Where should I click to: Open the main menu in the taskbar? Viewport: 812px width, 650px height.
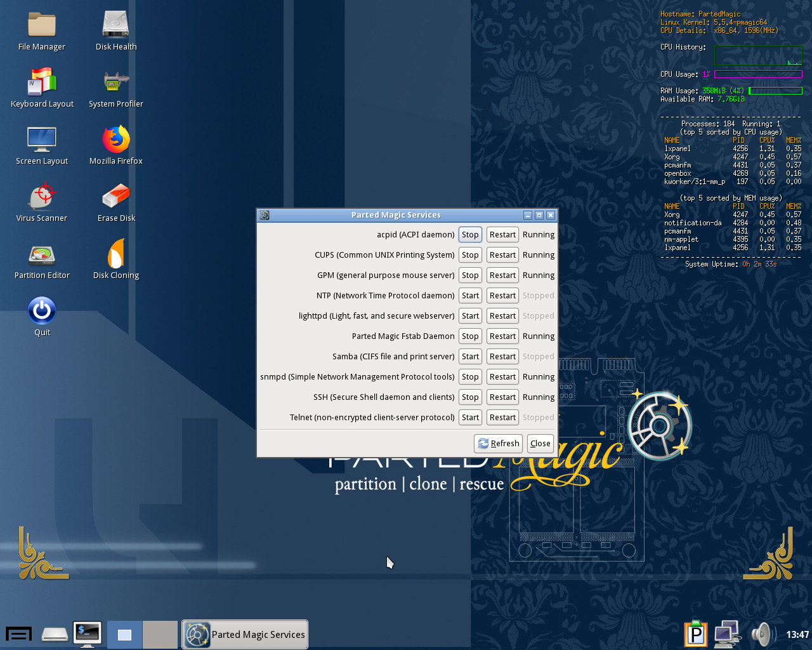18,634
